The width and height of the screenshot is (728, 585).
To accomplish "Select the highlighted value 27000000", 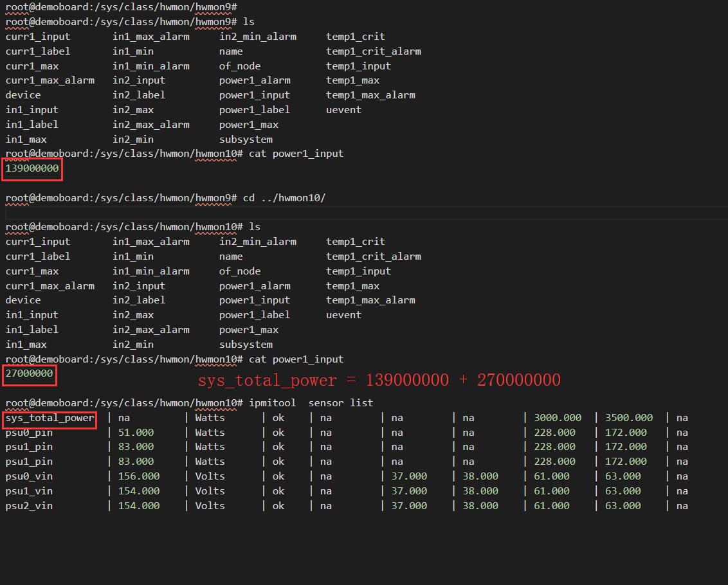I will point(29,374).
